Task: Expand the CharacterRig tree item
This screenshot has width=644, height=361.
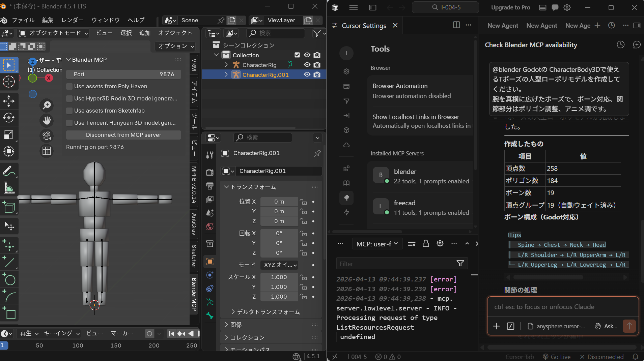Action: pos(226,65)
